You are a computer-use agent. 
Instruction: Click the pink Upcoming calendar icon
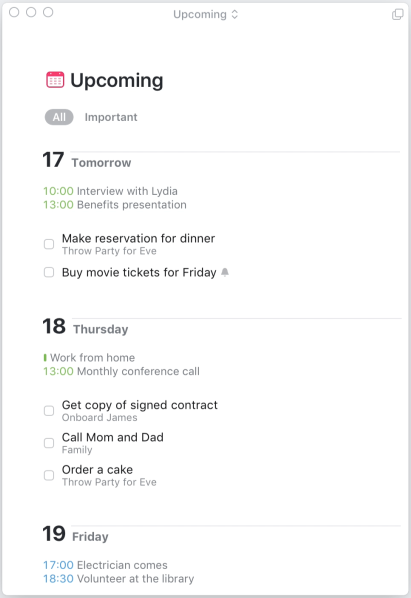55,80
